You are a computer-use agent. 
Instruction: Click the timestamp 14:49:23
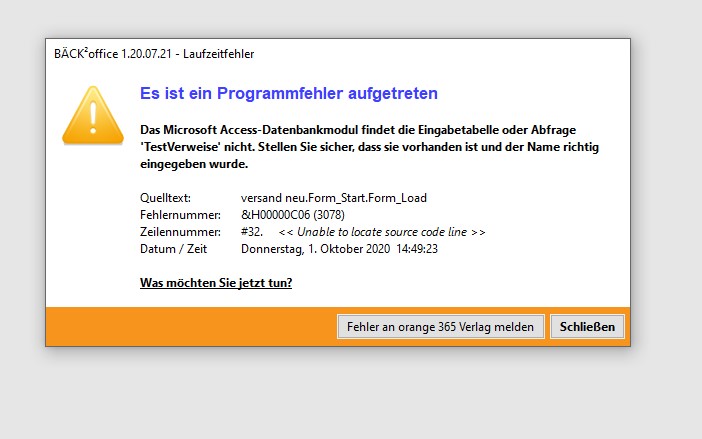point(416,249)
